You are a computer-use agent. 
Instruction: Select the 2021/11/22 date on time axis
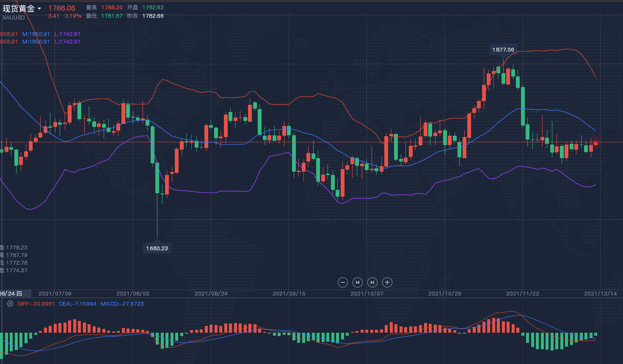[522, 293]
